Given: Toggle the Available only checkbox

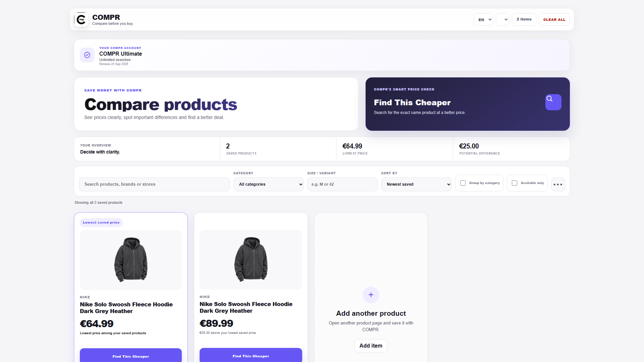Looking at the screenshot, I should pos(515,183).
